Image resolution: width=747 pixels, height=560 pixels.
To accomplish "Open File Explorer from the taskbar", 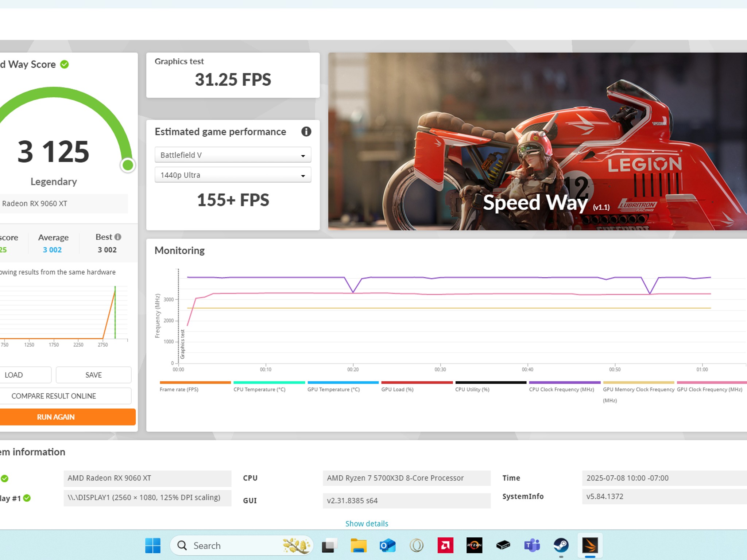I will click(359, 546).
